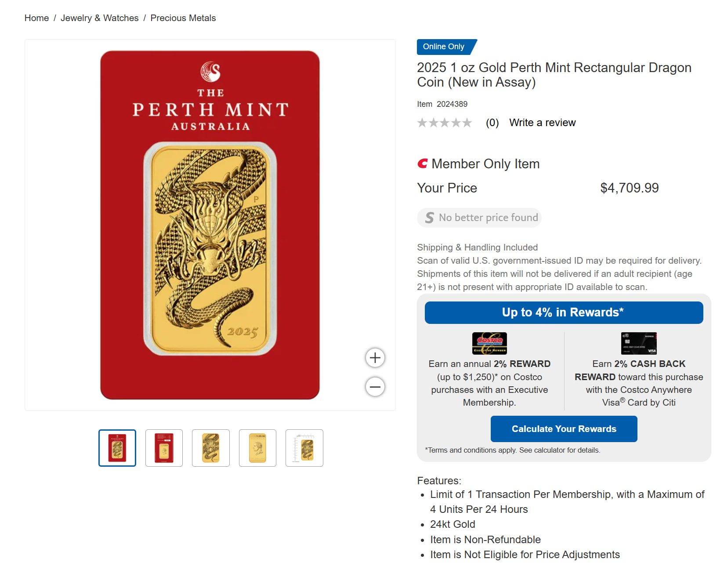Image resolution: width=724 pixels, height=588 pixels.
Task: Click Write a review link
Action: click(543, 123)
